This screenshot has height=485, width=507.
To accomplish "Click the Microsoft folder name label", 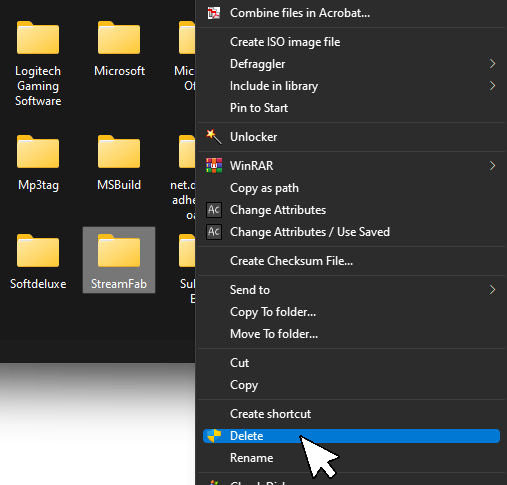I will [x=119, y=71].
